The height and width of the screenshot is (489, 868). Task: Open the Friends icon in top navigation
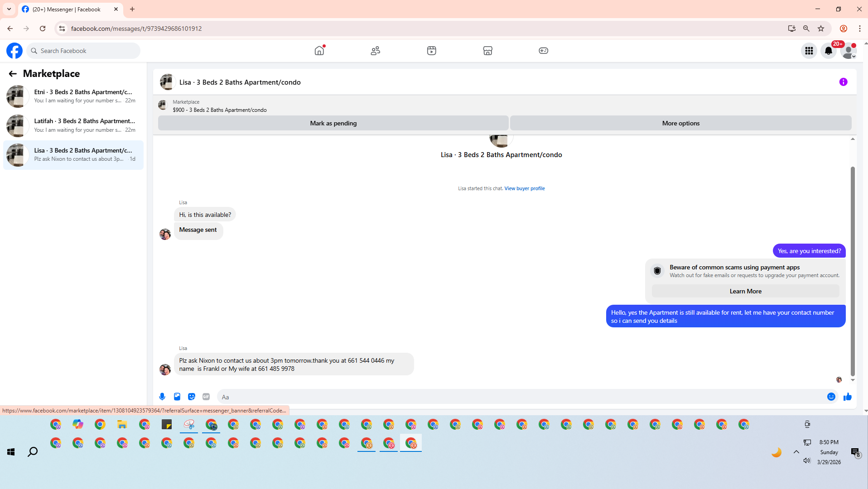[376, 51]
